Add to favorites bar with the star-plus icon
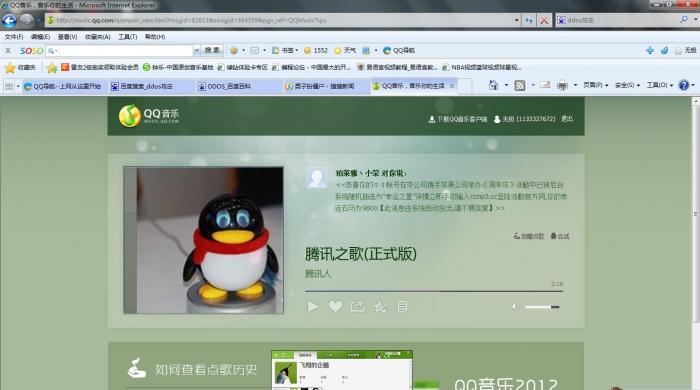700x390 pixels. 52,68
